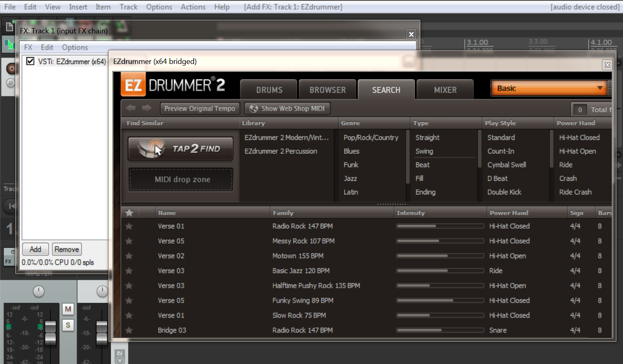623x364 pixels.
Task: Toggle Show Web Shop MIDI
Action: pyautogui.click(x=288, y=108)
